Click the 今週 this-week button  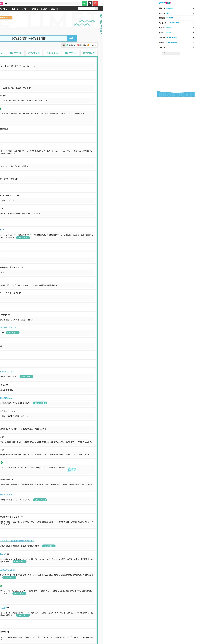tap(72, 38)
